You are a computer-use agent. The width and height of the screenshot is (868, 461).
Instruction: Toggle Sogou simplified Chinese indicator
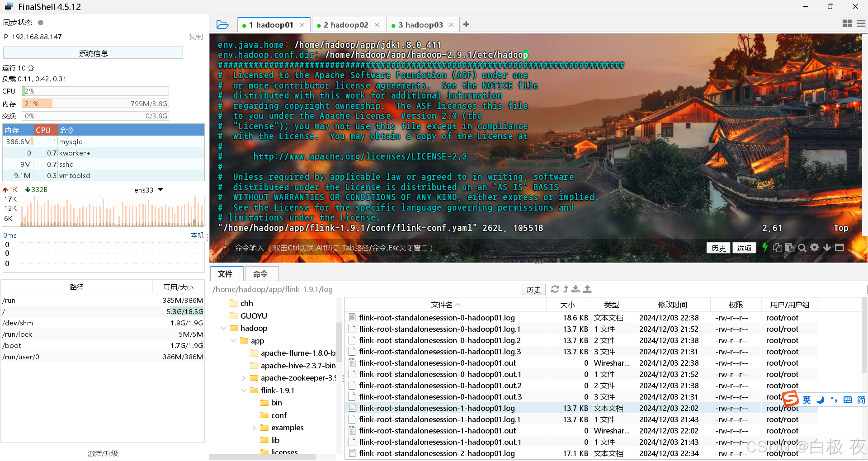click(x=861, y=400)
